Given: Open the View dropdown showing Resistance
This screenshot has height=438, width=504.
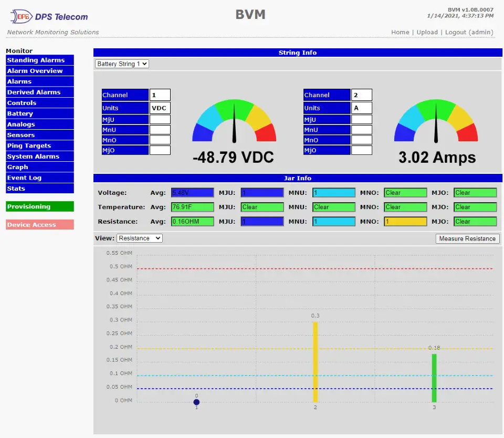Looking at the screenshot, I should tap(139, 238).
